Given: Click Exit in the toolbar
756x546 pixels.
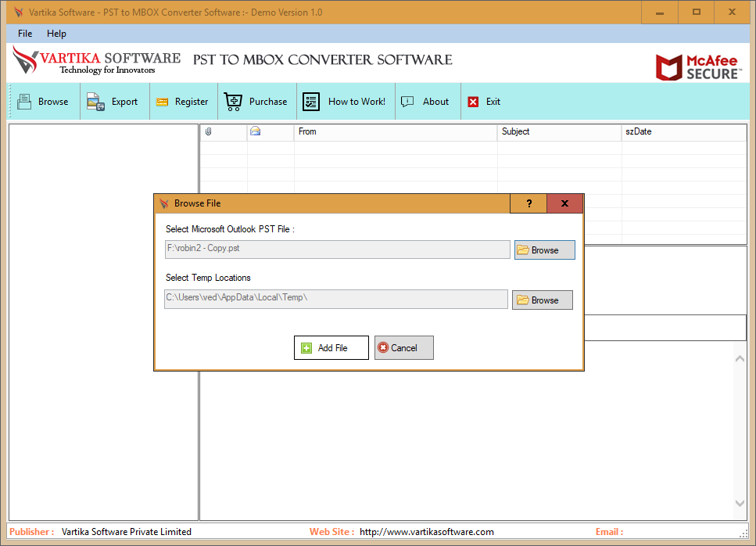Looking at the screenshot, I should click(x=485, y=102).
